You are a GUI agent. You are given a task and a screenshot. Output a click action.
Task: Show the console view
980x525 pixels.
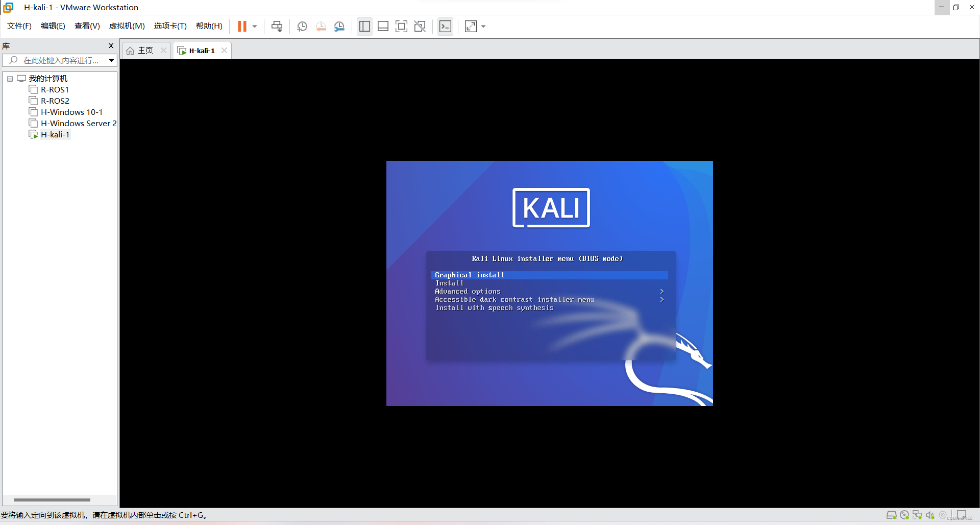pos(445,27)
